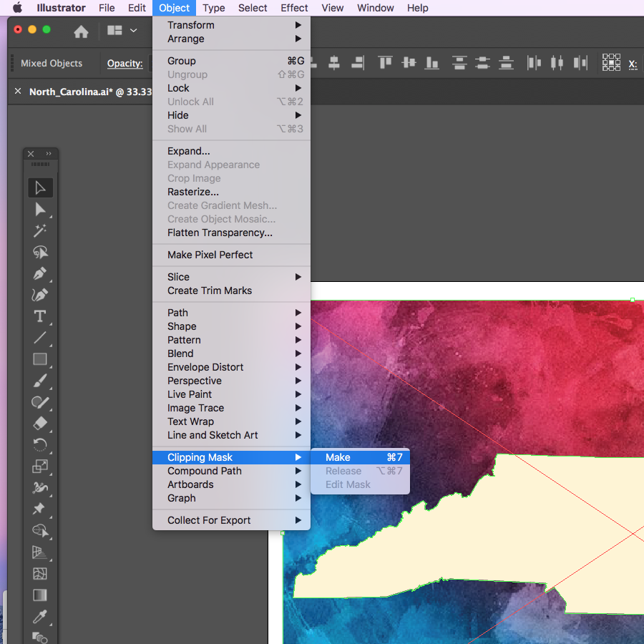Select the Type tool

tap(40, 316)
